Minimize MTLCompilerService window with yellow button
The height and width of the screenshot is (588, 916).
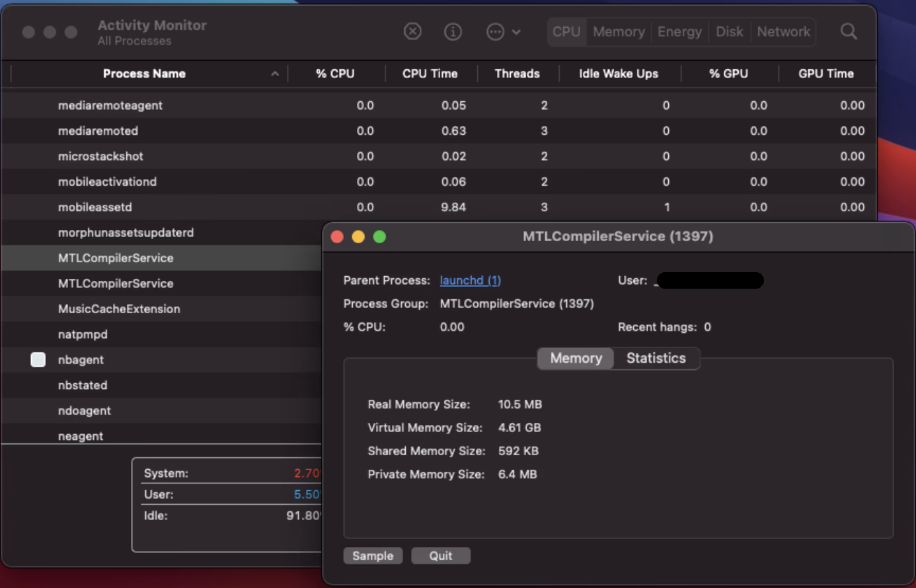click(x=358, y=237)
